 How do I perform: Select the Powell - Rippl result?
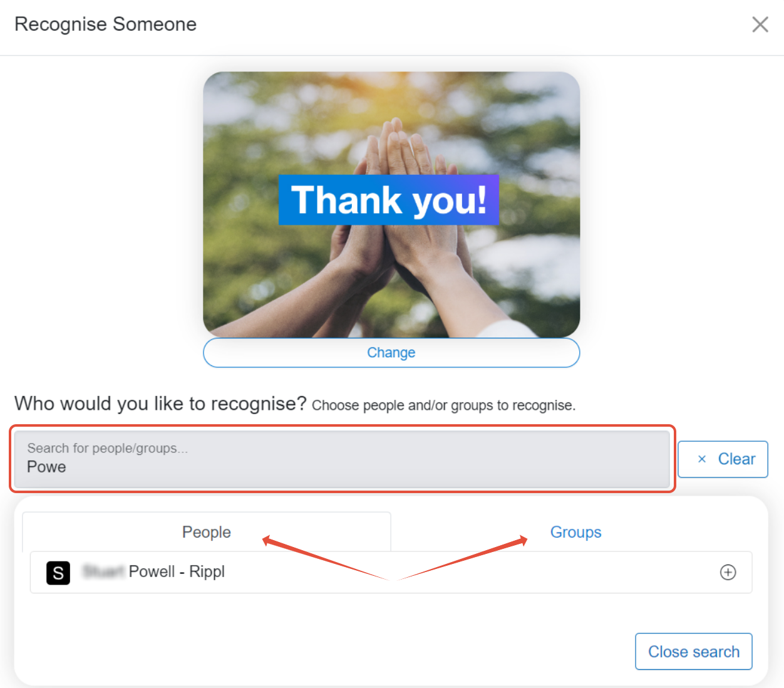pos(391,572)
